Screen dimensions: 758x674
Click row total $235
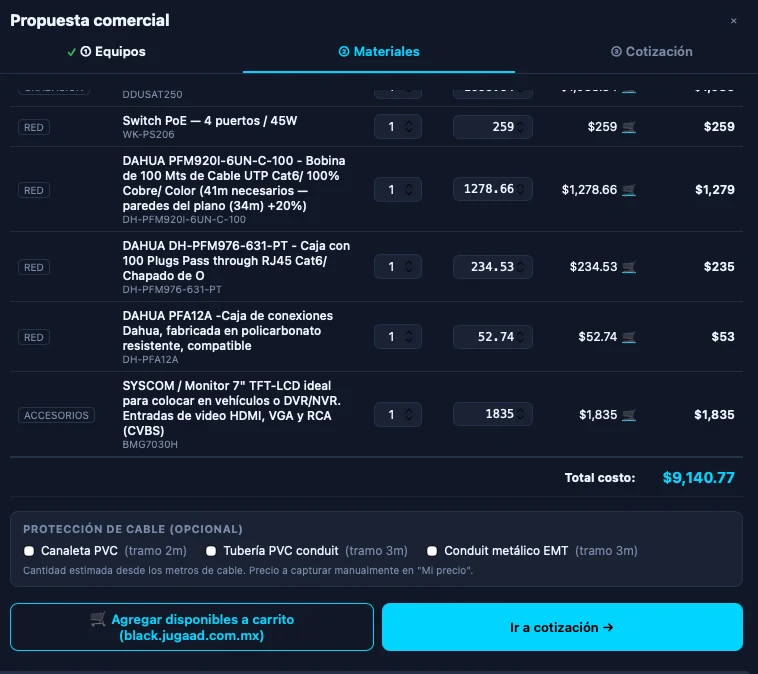pos(719,266)
